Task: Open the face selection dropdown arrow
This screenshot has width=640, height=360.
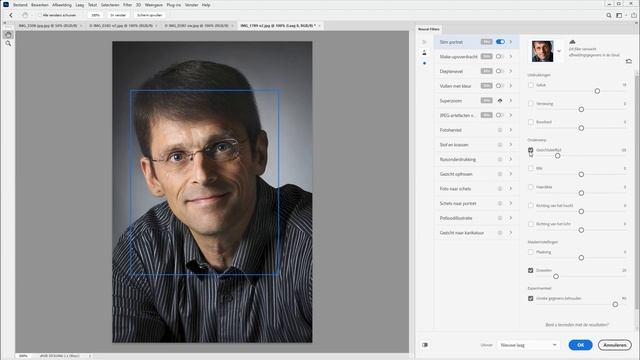Action: tap(559, 51)
